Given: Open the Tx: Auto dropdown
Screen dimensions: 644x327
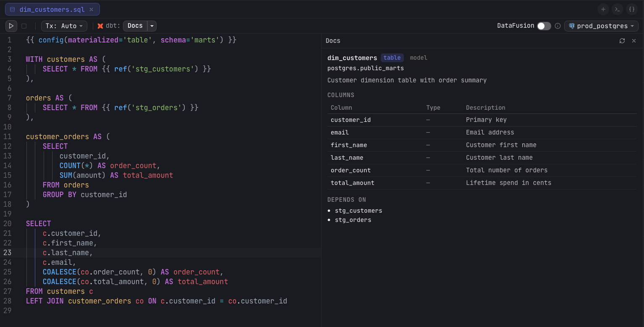Looking at the screenshot, I should (64, 26).
